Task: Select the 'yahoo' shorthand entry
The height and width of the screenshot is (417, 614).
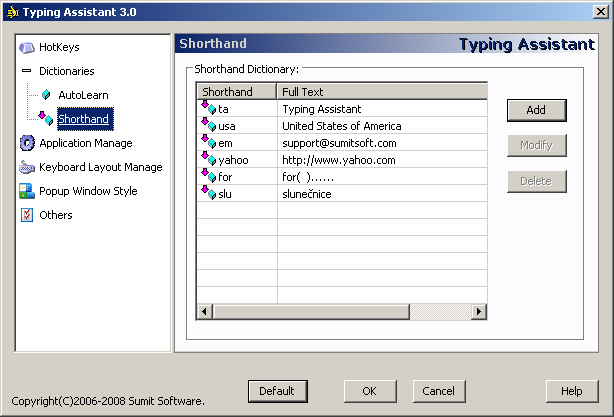Action: pyautogui.click(x=237, y=160)
